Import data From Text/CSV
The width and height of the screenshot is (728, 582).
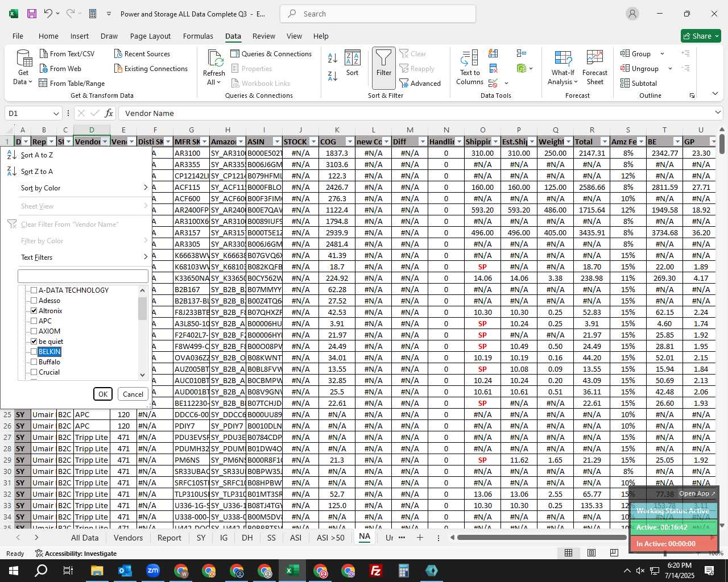tap(67, 53)
